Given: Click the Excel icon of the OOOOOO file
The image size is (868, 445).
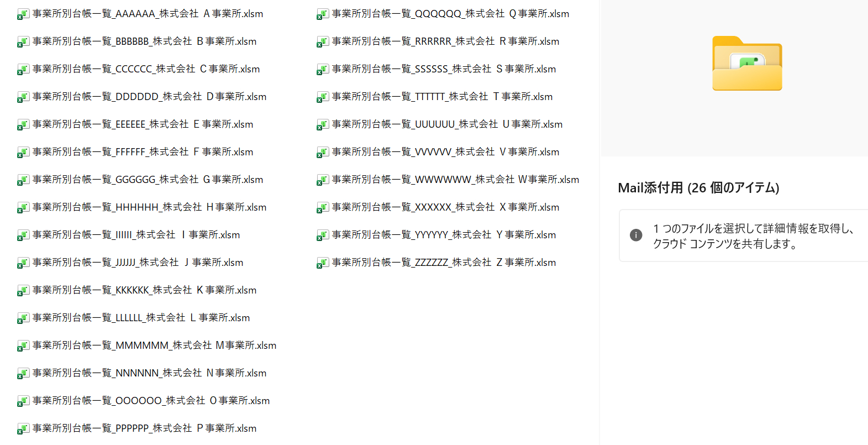Looking at the screenshot, I should click(x=23, y=401).
